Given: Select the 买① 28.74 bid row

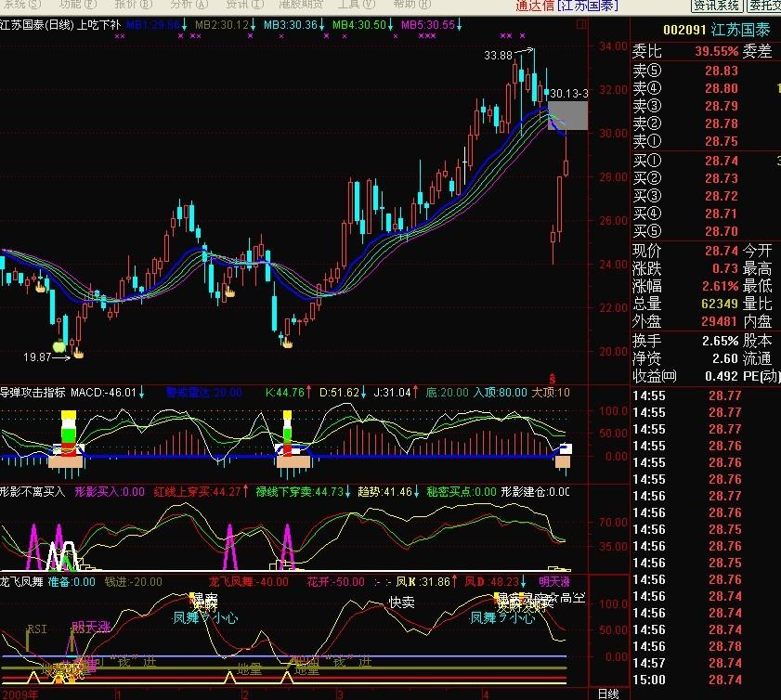Looking at the screenshot, I should point(705,161).
